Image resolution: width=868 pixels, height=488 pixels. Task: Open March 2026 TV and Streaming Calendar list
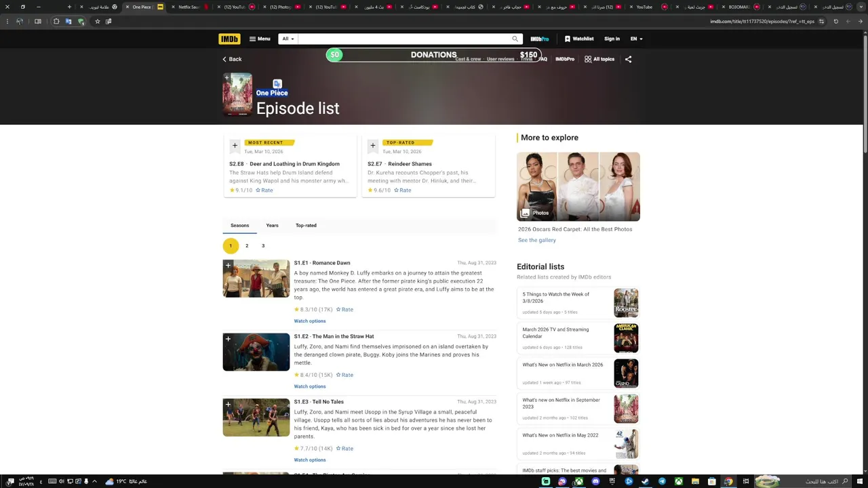click(x=578, y=338)
